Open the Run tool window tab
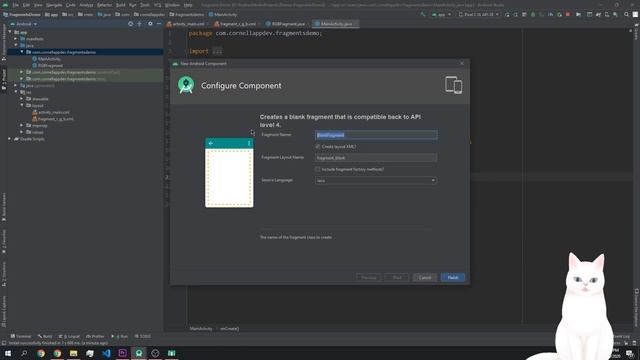The image size is (640, 360). (x=120, y=336)
